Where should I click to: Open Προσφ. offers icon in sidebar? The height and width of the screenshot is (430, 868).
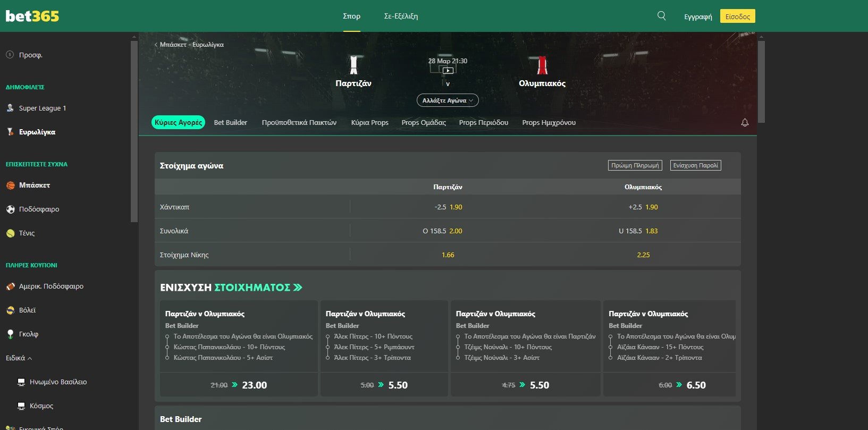point(10,55)
